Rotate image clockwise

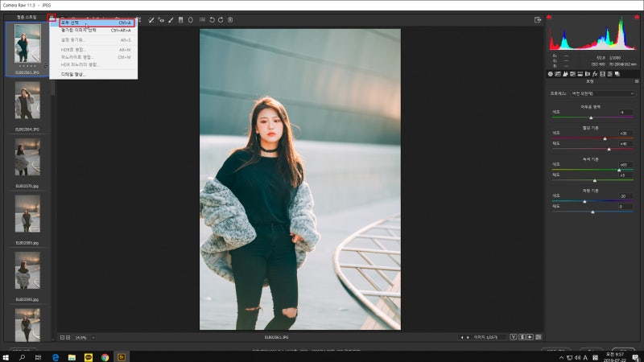tap(221, 19)
